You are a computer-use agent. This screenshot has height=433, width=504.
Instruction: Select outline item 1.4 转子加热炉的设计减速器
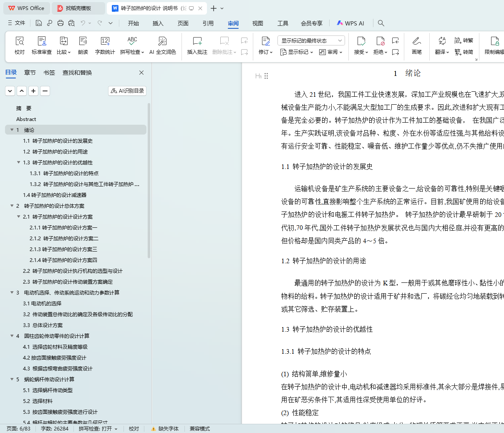(55, 195)
